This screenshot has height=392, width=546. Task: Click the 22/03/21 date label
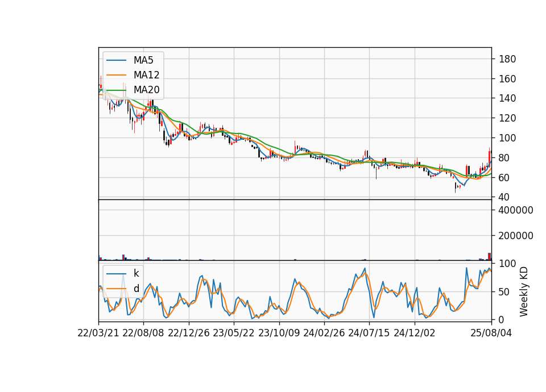(x=98, y=333)
